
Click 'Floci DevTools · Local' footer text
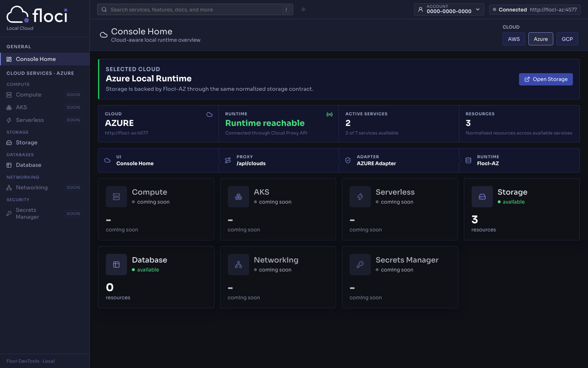[31, 361]
